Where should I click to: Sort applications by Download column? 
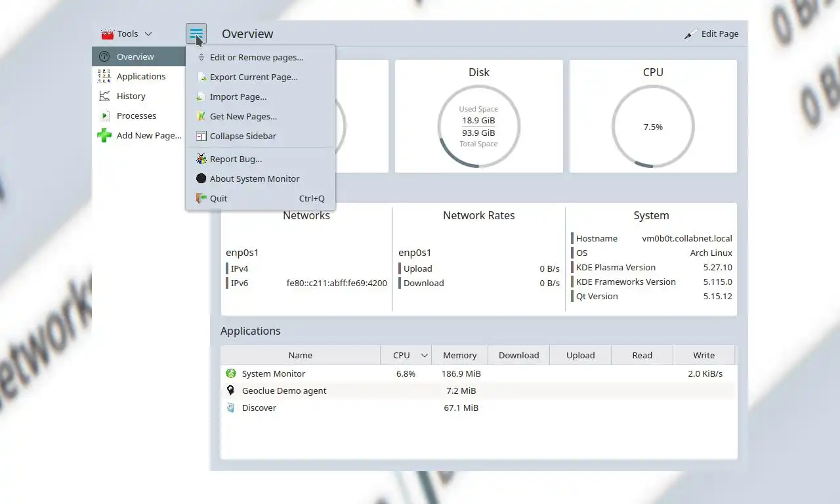[x=519, y=355]
